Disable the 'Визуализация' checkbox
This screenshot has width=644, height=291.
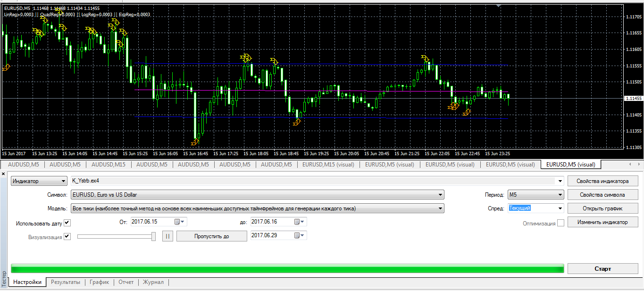click(x=67, y=237)
